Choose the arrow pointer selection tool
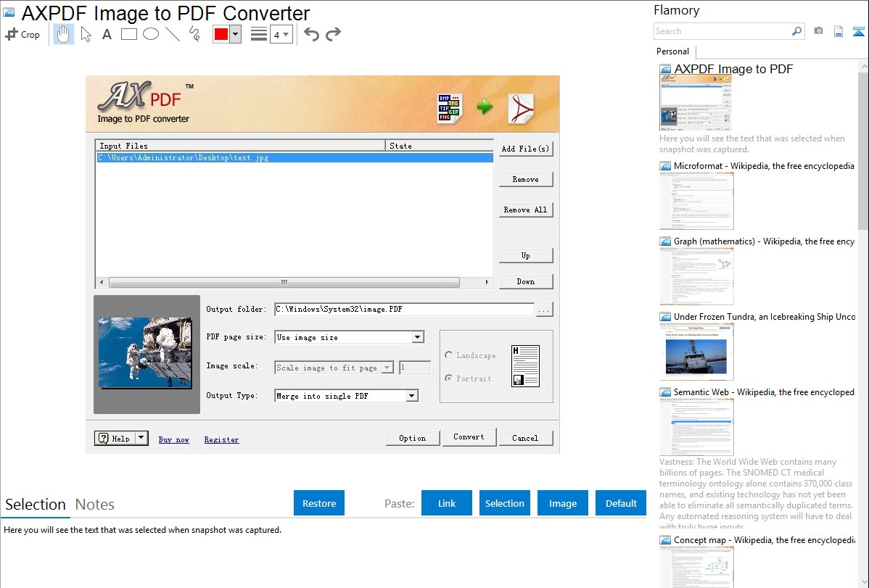Image resolution: width=869 pixels, height=588 pixels. [86, 34]
